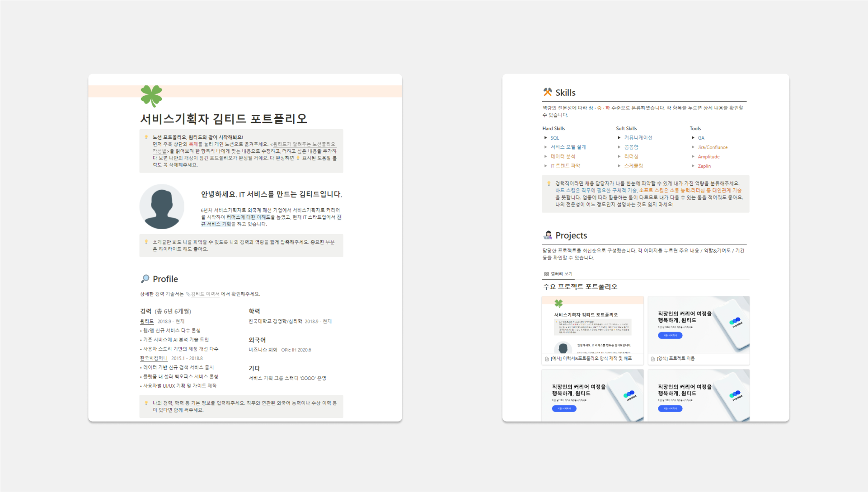This screenshot has width=868, height=492.
Task: Click the Projects heading person icon
Action: 548,235
